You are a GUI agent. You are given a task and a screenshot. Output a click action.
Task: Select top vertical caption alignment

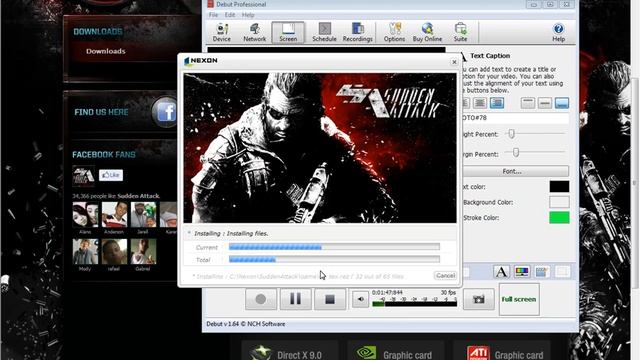528,103
